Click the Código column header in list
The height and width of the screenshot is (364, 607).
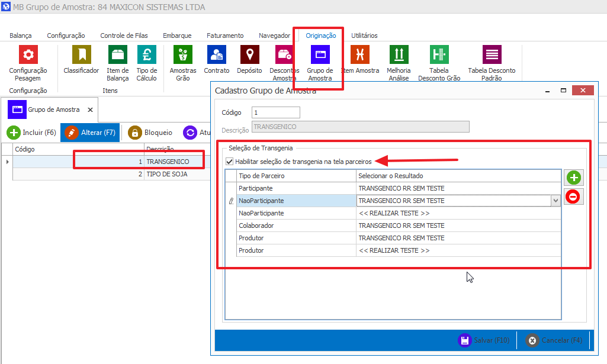click(x=79, y=149)
